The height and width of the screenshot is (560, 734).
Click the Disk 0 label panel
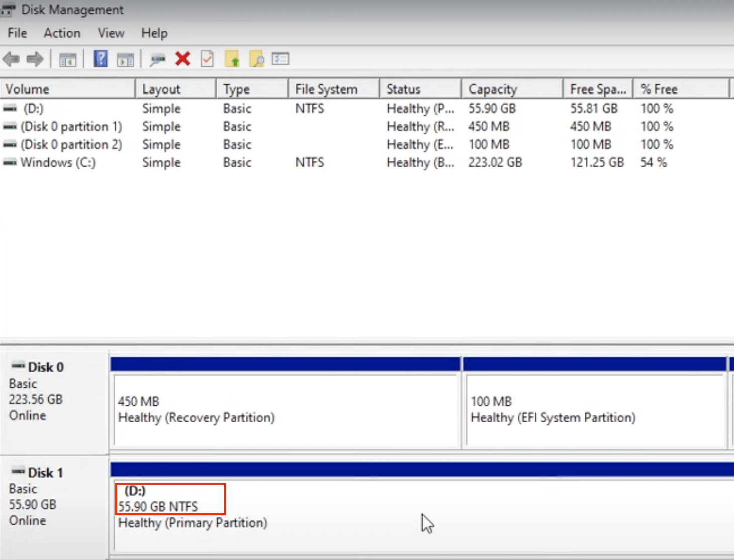tap(54, 402)
